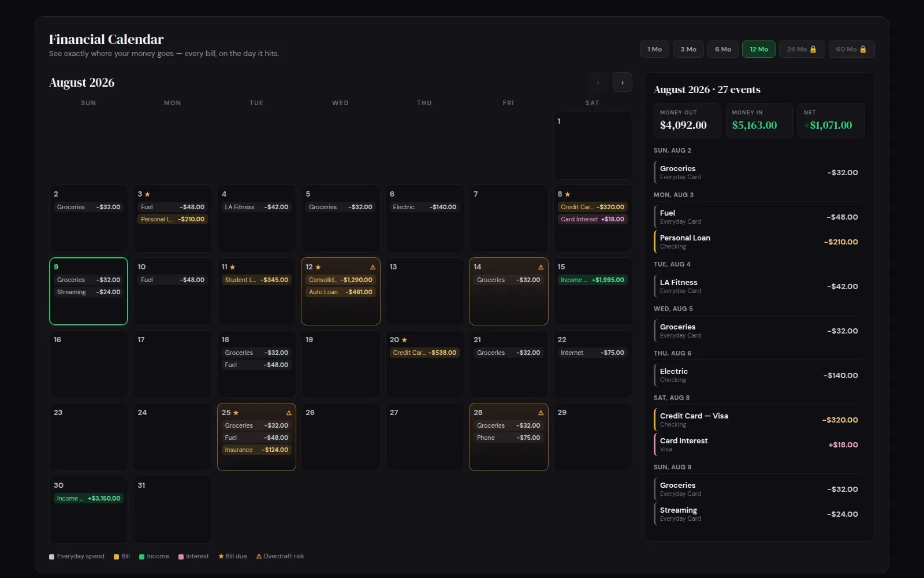Click the lock icon on 24 Mo
Image resolution: width=924 pixels, height=578 pixels.
click(813, 49)
